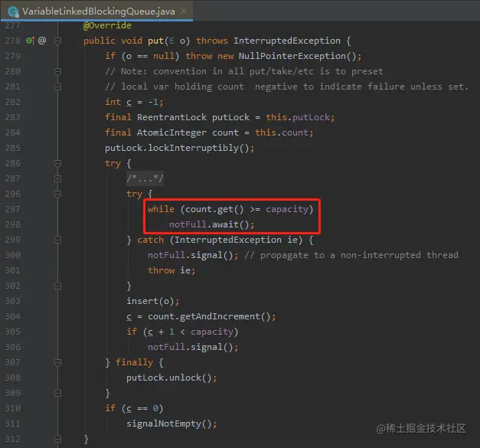
Task: Click line number 297 in the gutter
Action: 12,209
